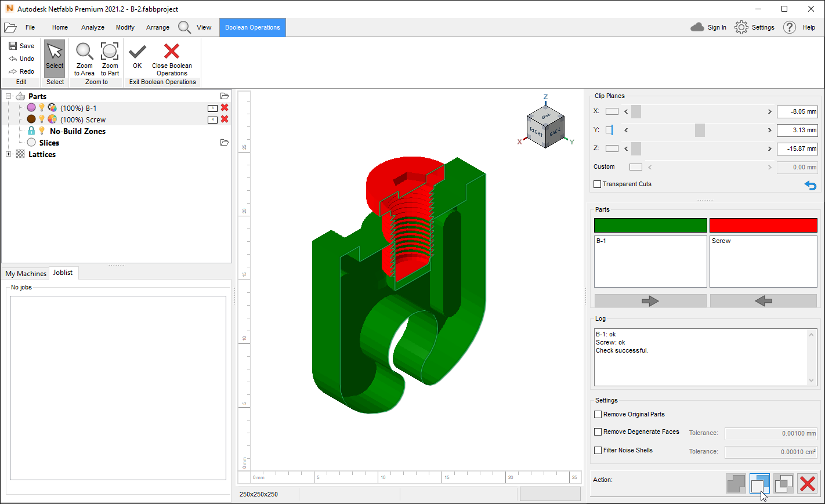Click the Log scroll down arrow

tap(811, 380)
